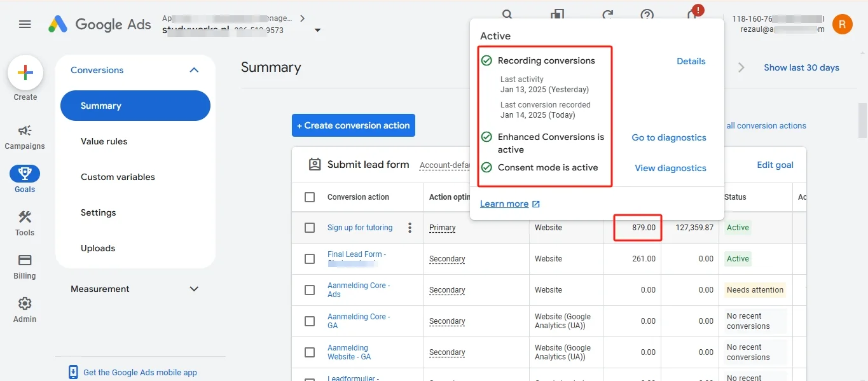Check the Sign up for tutoring row
This screenshot has width=868, height=381.
tap(310, 228)
